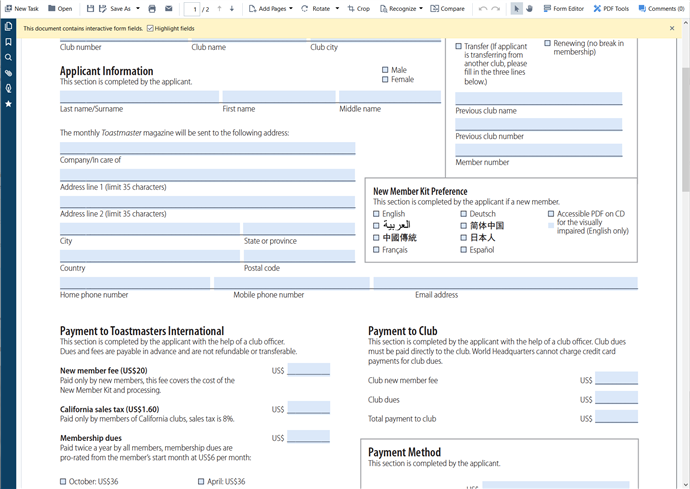Open the Pages panel in sidebar
This screenshot has width=690, height=489.
point(8,27)
